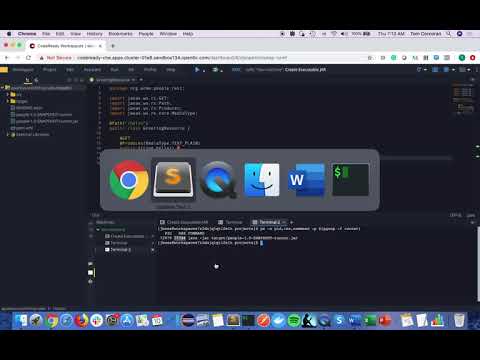Open Kindle from the Dock

point(309,320)
